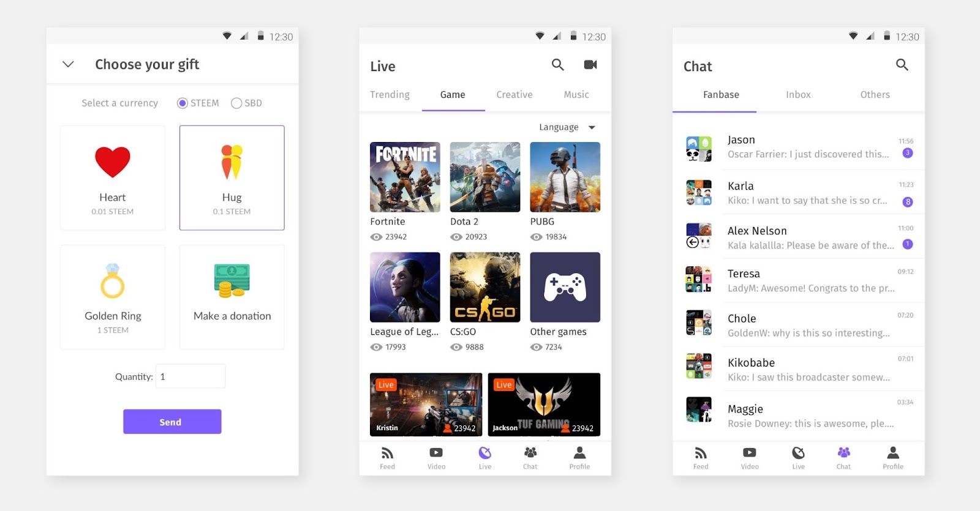Select the Other games gamepad icon
The height and width of the screenshot is (511, 980).
click(565, 287)
